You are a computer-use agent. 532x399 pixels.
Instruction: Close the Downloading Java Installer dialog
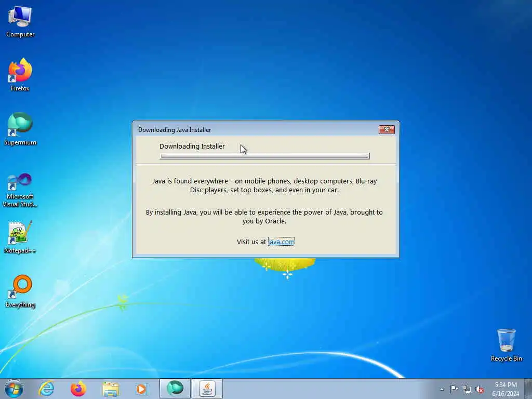point(387,129)
